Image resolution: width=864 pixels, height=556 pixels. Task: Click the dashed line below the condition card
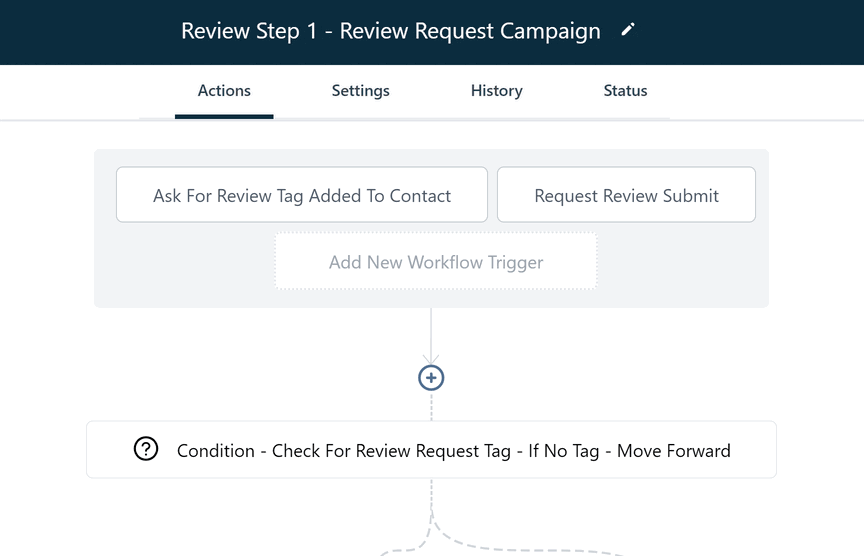tap(431, 494)
